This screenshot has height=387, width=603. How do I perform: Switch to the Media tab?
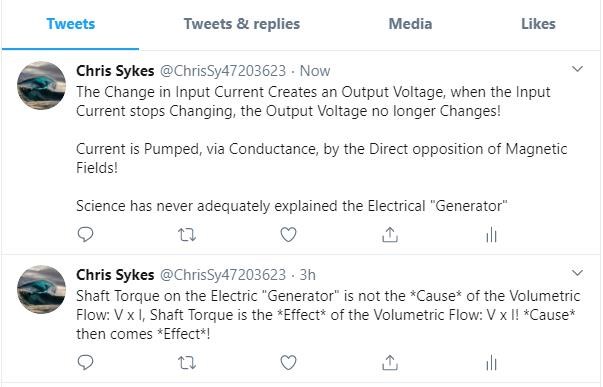coord(410,24)
